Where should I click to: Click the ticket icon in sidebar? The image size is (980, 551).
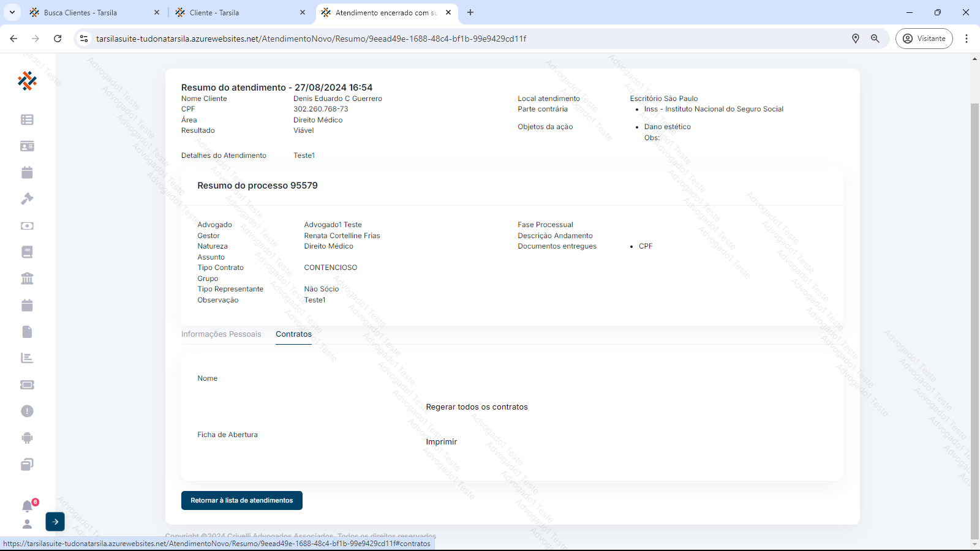(x=27, y=385)
